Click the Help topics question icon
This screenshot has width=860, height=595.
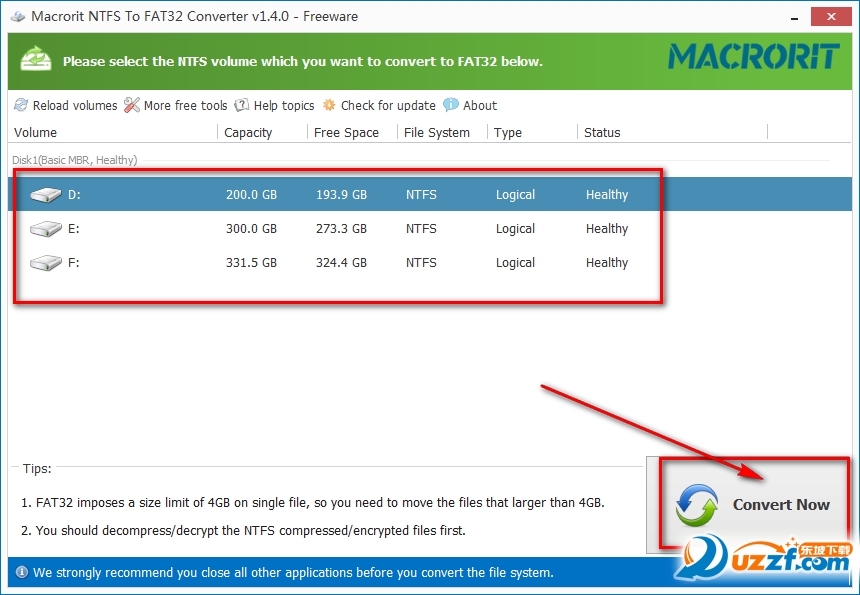coord(242,105)
